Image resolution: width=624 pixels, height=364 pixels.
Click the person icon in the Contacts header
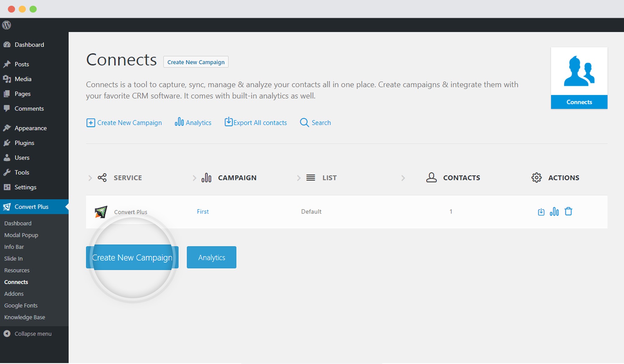(x=431, y=177)
